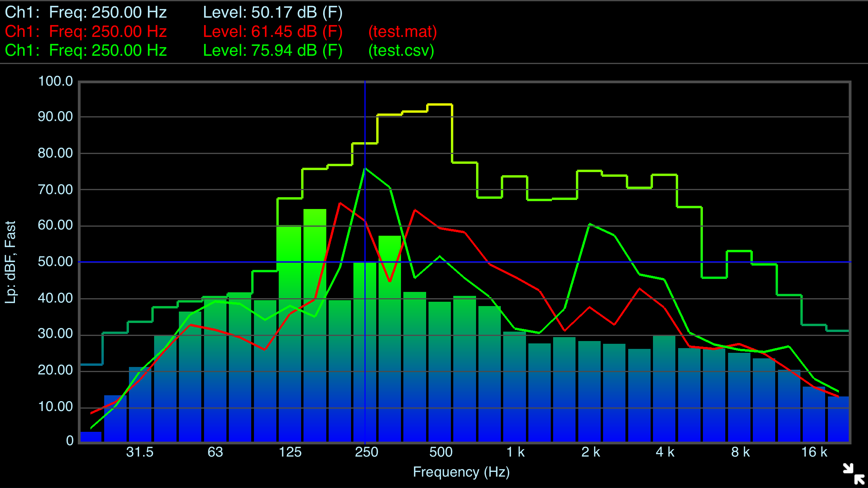
Task: Click the green curve's peak at the 250 Hz cursor
Action: (365, 169)
